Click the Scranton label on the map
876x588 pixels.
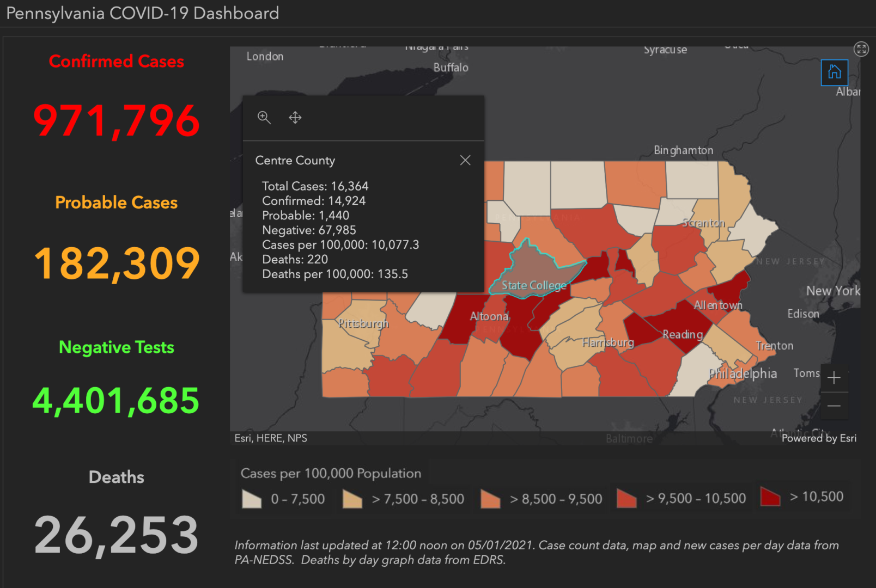703,223
